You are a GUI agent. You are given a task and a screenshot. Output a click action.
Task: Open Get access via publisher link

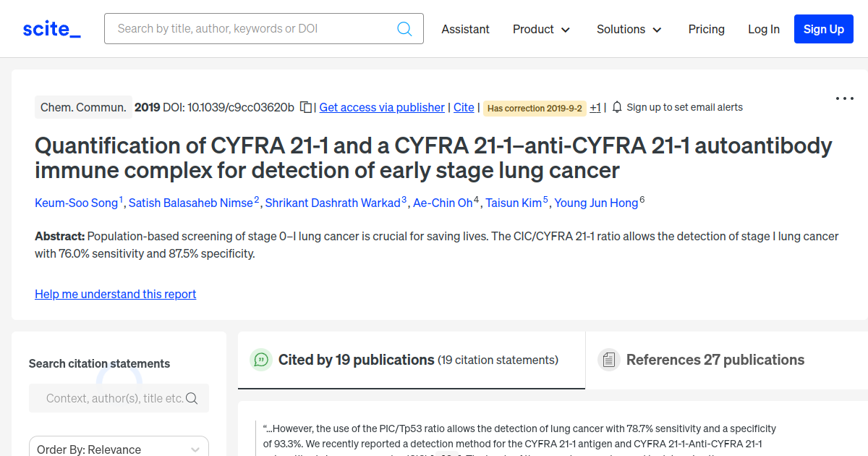382,107
